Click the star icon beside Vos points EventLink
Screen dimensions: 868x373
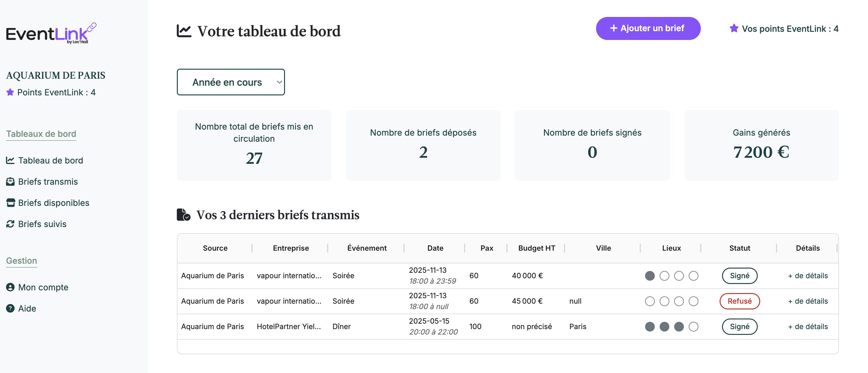pyautogui.click(x=734, y=28)
